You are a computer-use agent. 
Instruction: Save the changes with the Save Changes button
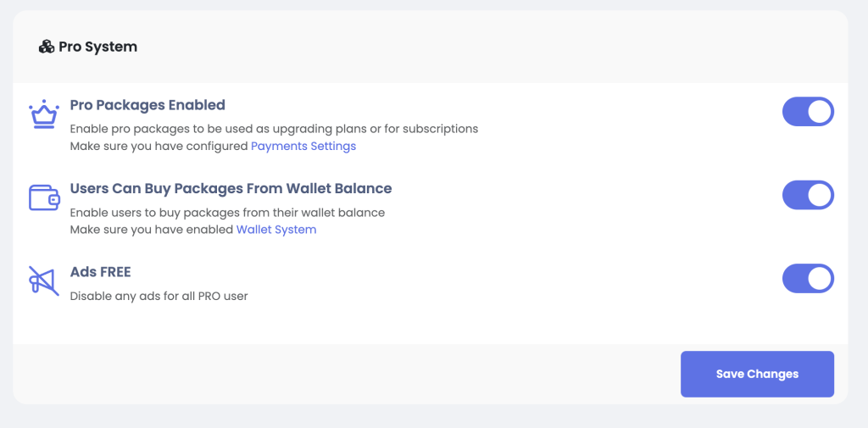[x=757, y=374]
